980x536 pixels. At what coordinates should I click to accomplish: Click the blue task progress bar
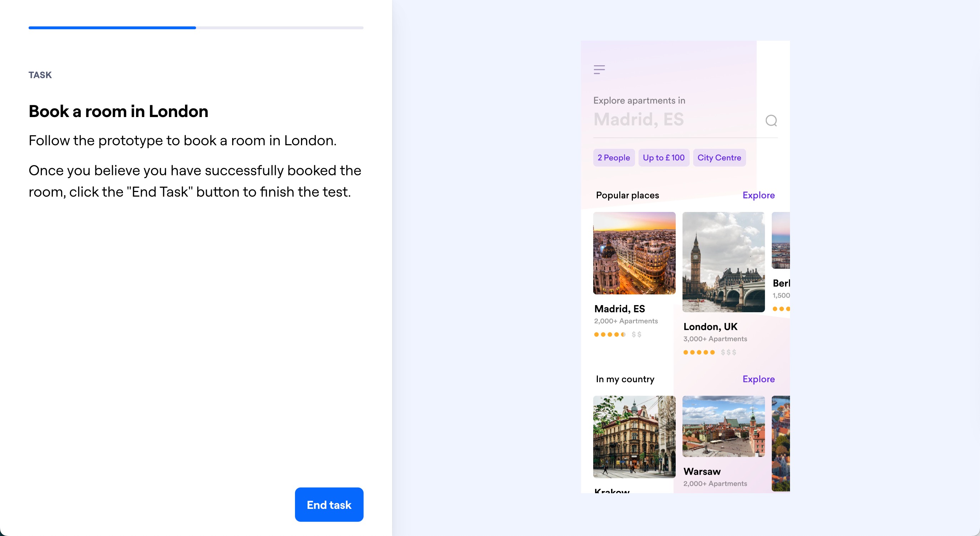click(x=112, y=28)
